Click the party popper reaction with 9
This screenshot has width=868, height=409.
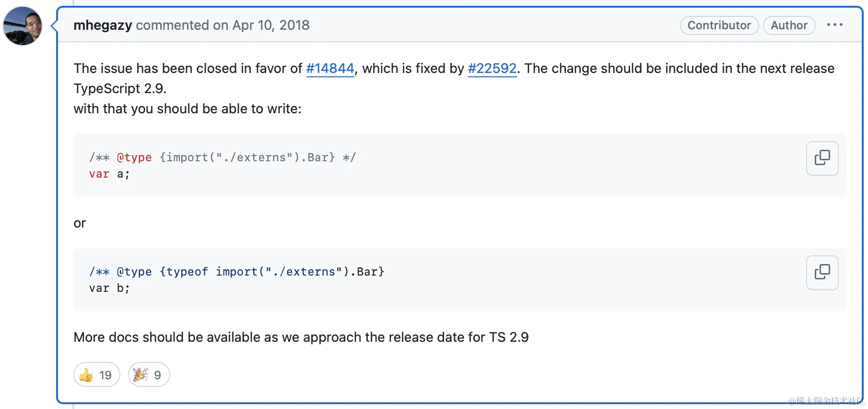click(x=149, y=374)
